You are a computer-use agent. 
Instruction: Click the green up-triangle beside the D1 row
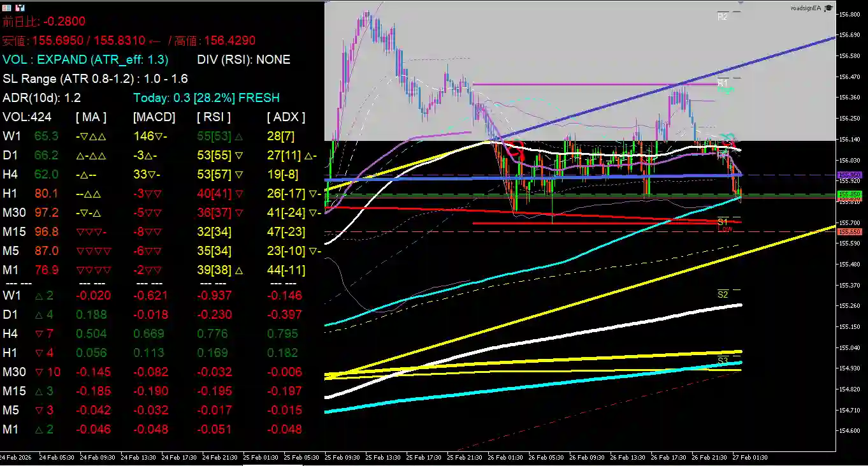[40, 314]
